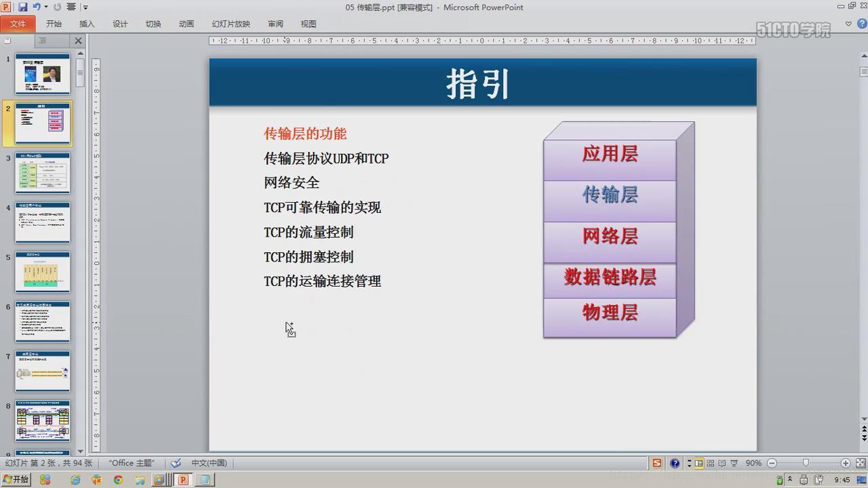
Task: Redo the last action
Action: 57,7
